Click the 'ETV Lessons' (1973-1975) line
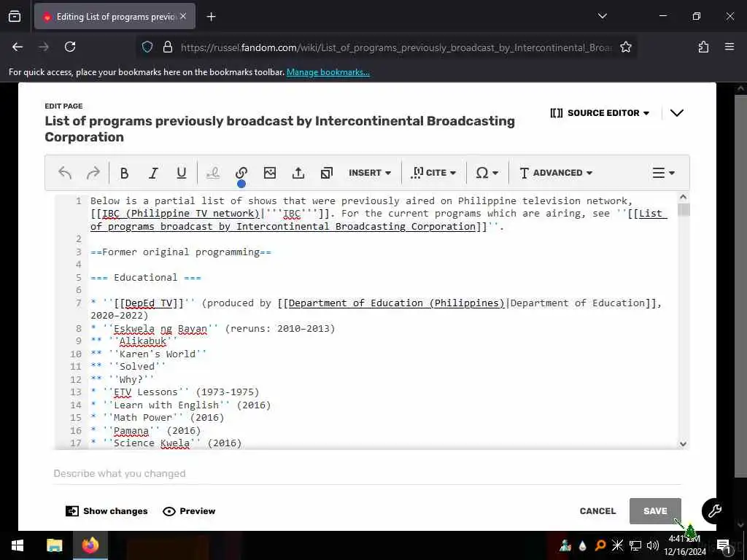The width and height of the screenshot is (747, 560). click(175, 392)
